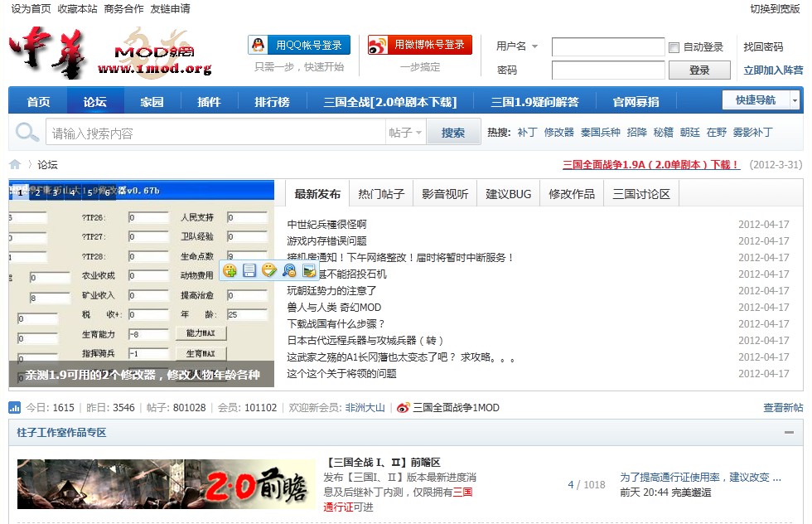Click the picture icon in floating toolbar
812x524 pixels.
point(309,270)
